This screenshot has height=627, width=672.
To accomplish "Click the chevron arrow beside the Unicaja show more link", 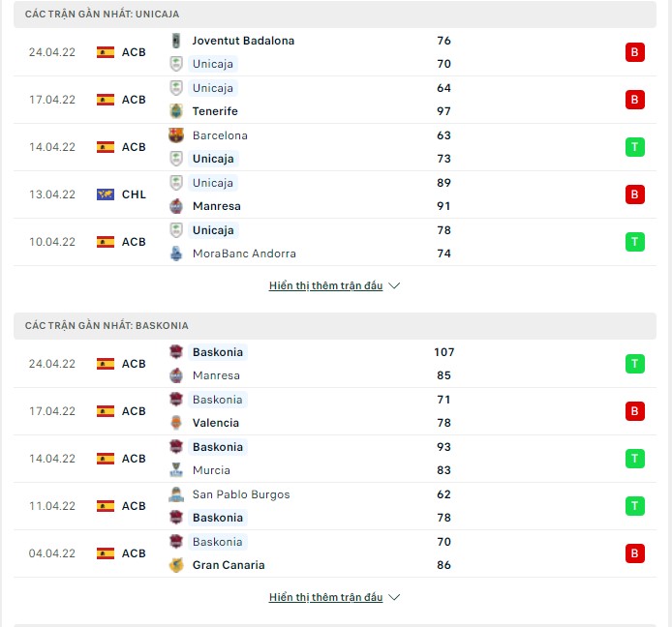I will point(394,285).
